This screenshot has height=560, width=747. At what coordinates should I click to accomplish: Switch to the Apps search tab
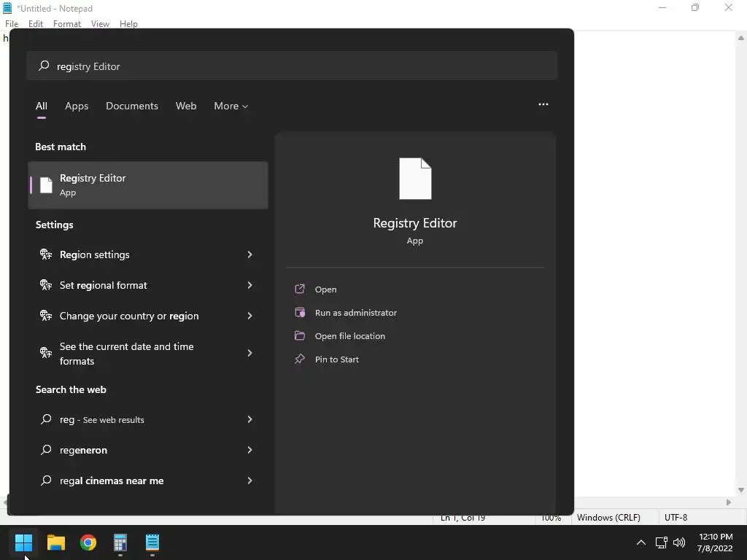77,106
